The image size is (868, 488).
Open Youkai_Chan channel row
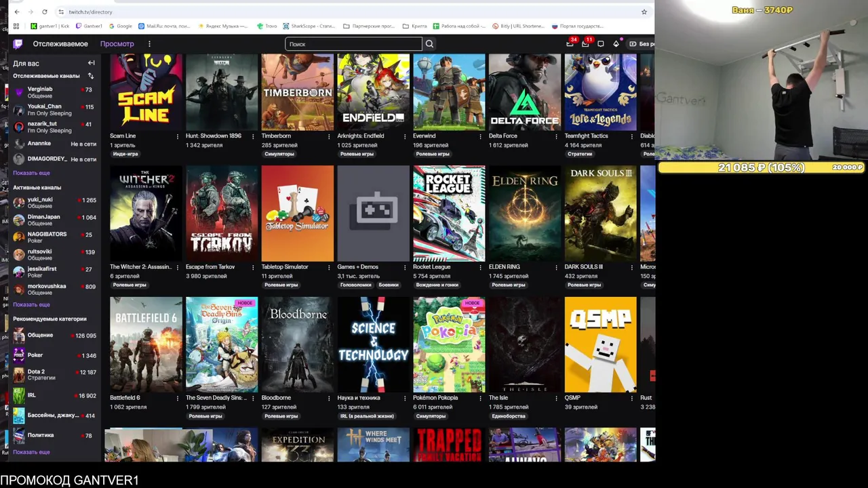coord(54,110)
